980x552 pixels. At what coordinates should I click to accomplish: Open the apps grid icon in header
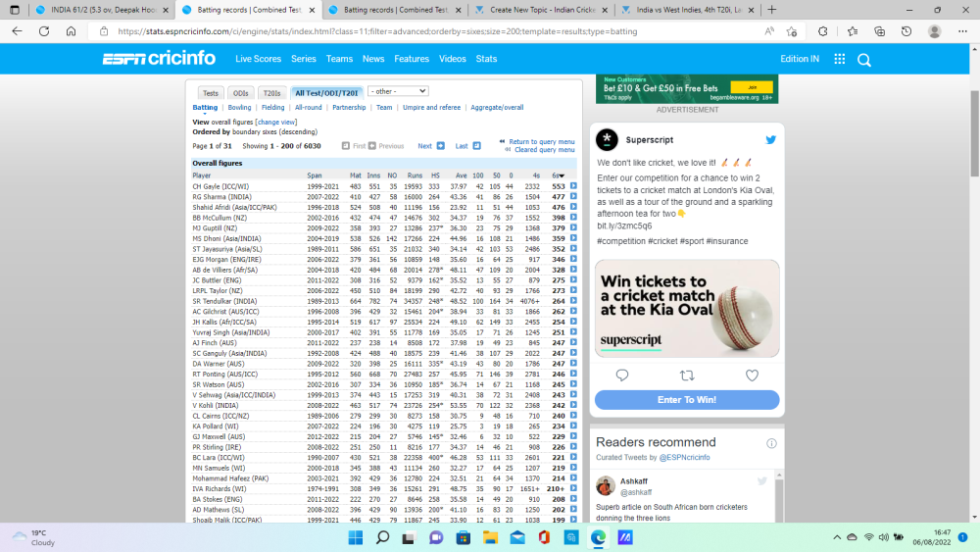(840, 59)
